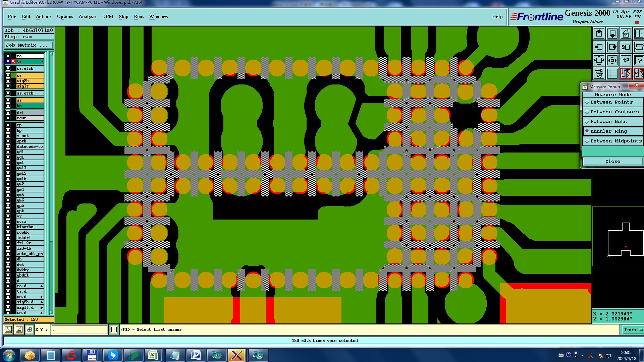Click the 1:2 zoom scale icon

[x=626, y=61]
